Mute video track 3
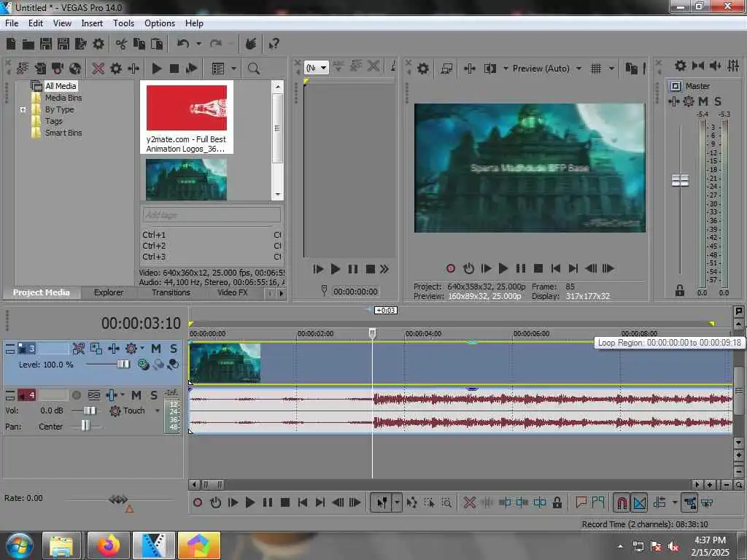 tap(156, 349)
